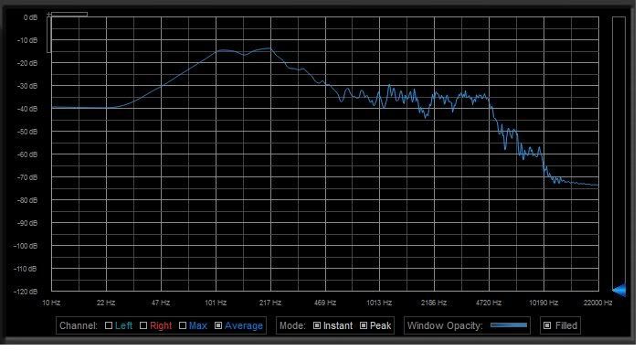Viewport: 644px width, 351px height.
Task: Click the '-70 dB' axis label
Action: 27,177
